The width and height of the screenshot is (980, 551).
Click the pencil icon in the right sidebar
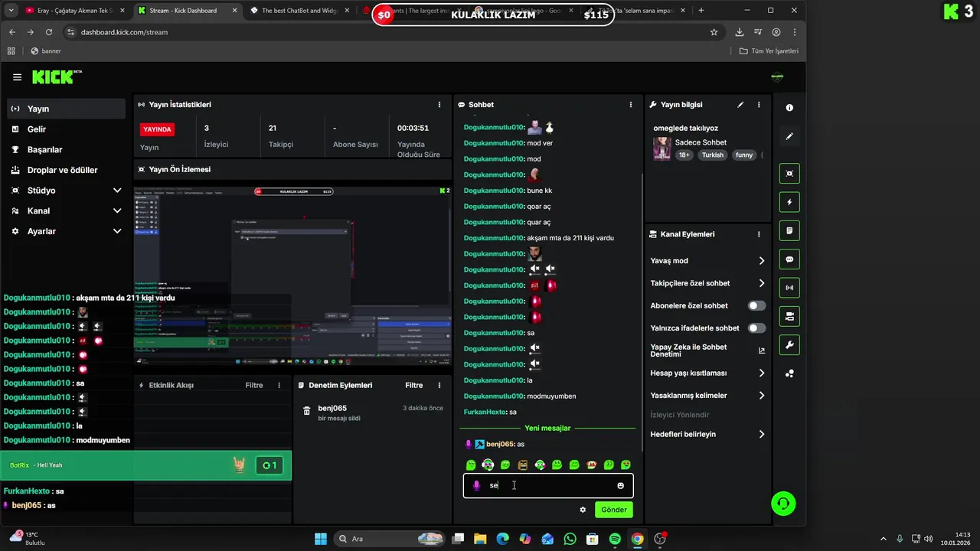[x=789, y=136]
